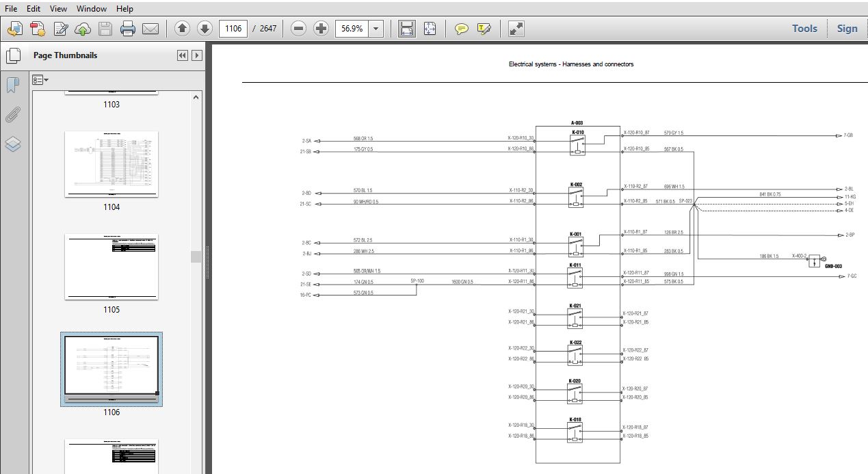Click the K-021 relay label
Screen dimensions: 868x474
coord(575,305)
